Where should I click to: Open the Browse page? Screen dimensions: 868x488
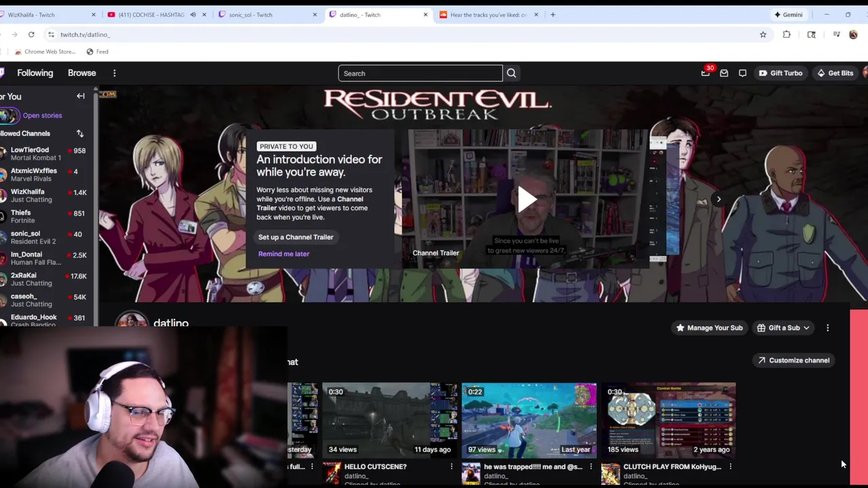point(82,73)
